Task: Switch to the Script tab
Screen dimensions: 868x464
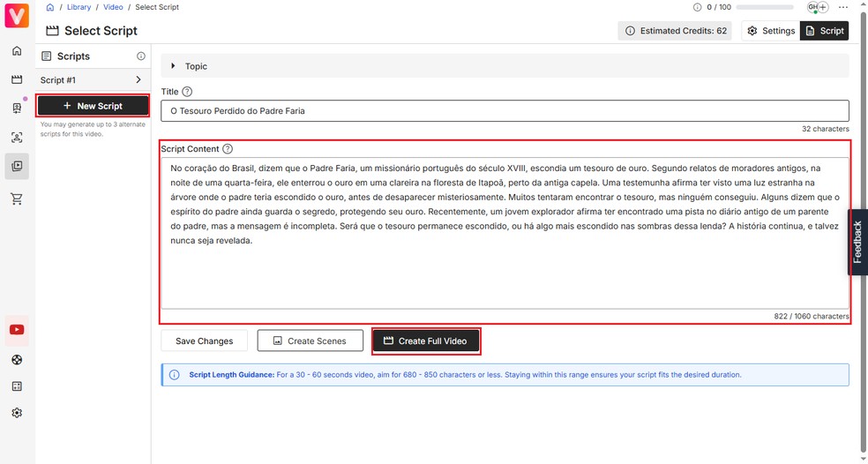Action: pyautogui.click(x=824, y=31)
